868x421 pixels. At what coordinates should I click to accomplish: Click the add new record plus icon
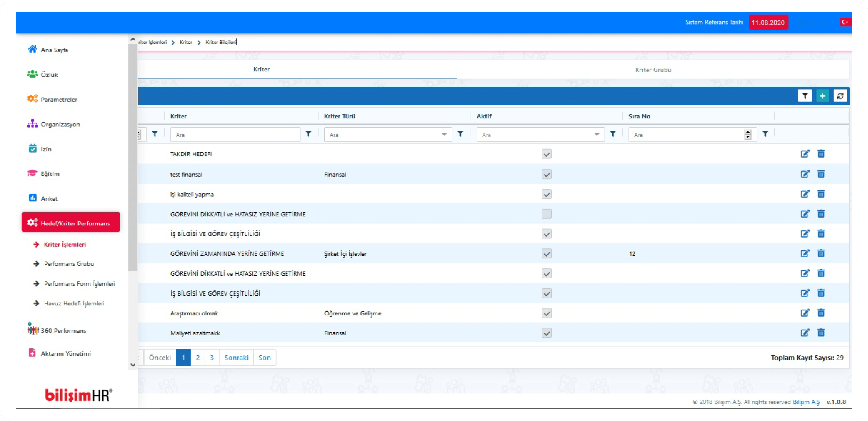pos(822,96)
